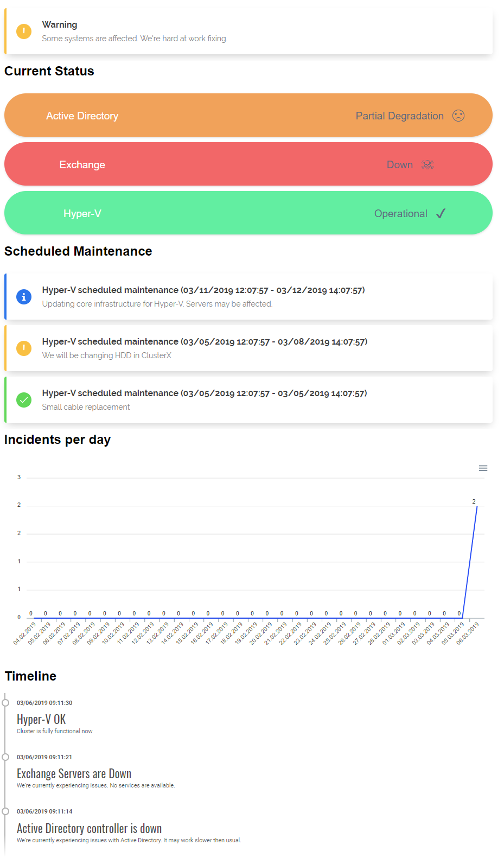This screenshot has height=858, width=504.
Task: Click the warning exclamation icon in the top banner
Action: click(24, 31)
